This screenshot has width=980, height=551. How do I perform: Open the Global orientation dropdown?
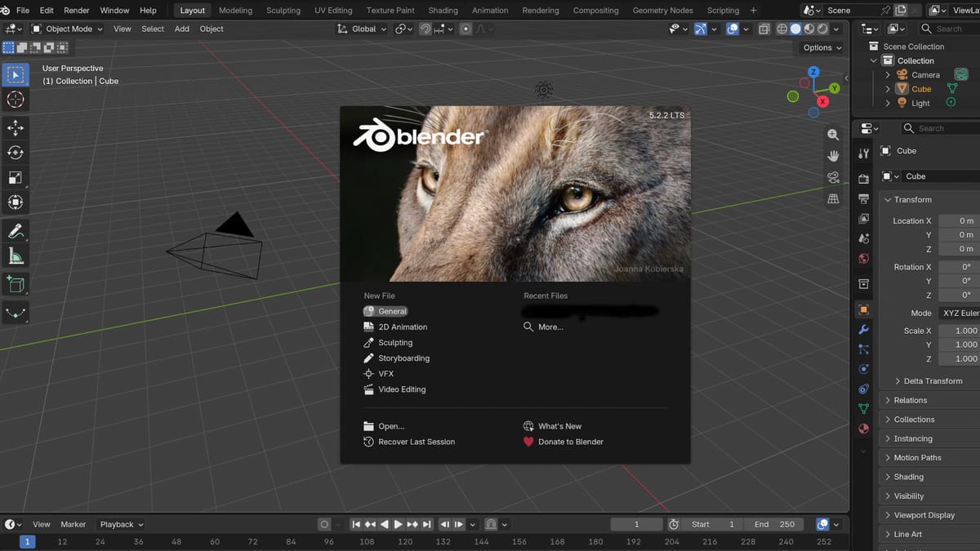click(x=363, y=29)
